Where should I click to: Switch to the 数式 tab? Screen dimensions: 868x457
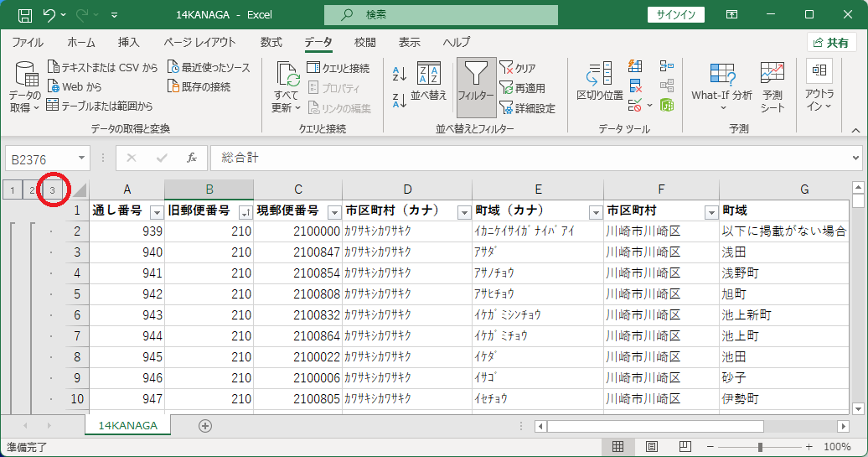[271, 42]
